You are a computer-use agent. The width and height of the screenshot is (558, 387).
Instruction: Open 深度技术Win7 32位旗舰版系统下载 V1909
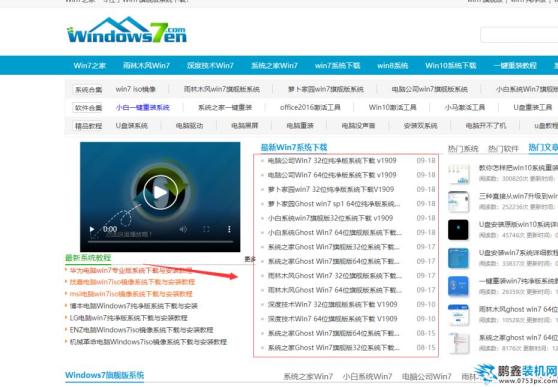coord(332,304)
